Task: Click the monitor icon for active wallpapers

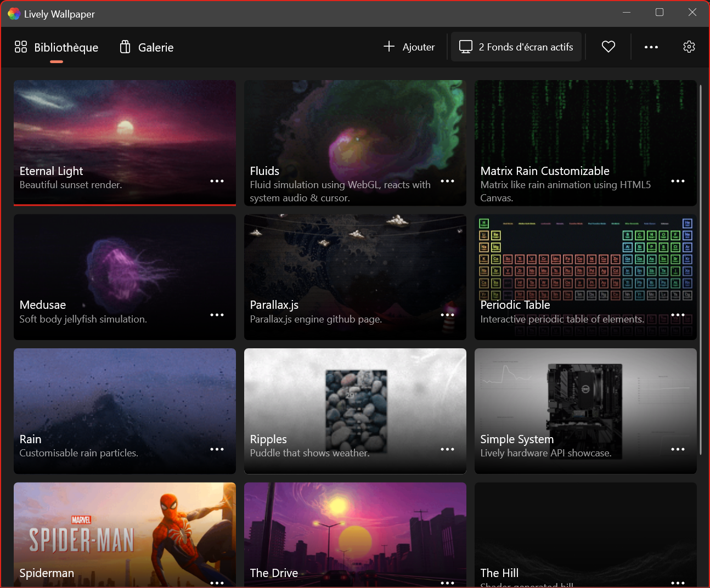Action: point(466,47)
